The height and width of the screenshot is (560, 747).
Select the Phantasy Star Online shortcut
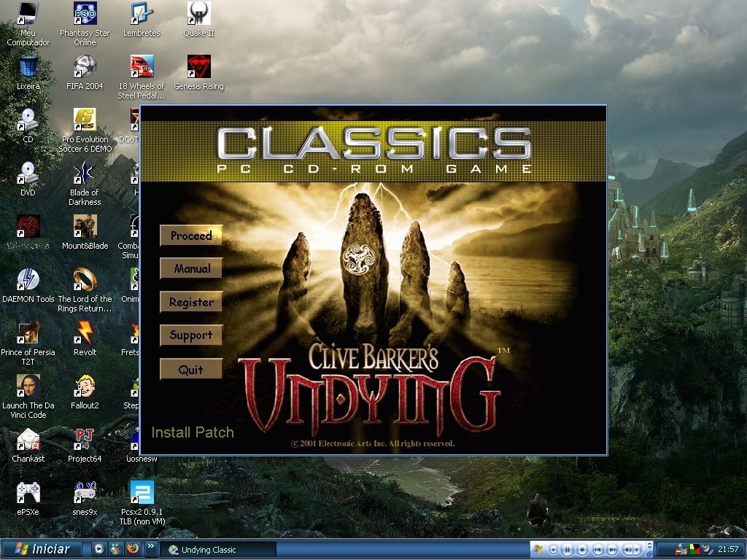click(85, 24)
